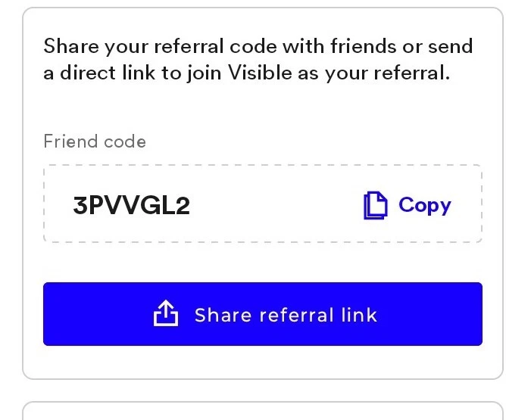Click the word Visible in the description
Image resolution: width=506 pixels, height=420 pixels.
260,73
